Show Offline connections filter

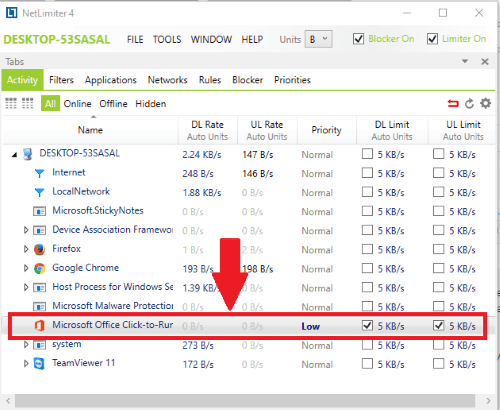click(113, 104)
